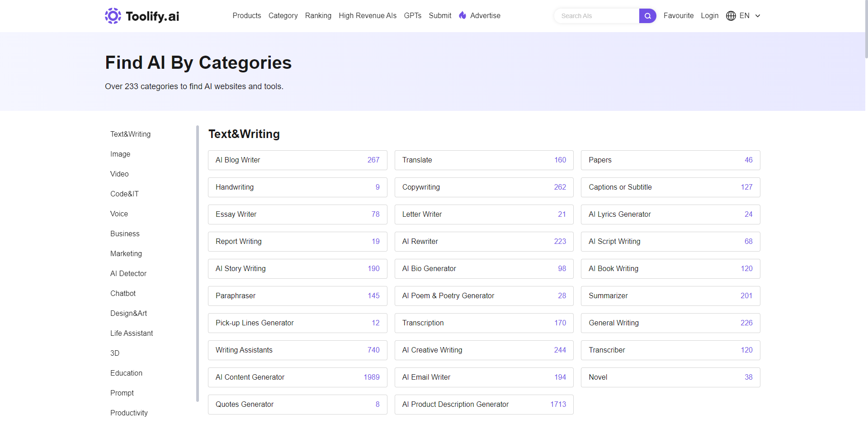
Task: Select Business category in the sidebar
Action: pos(125,234)
